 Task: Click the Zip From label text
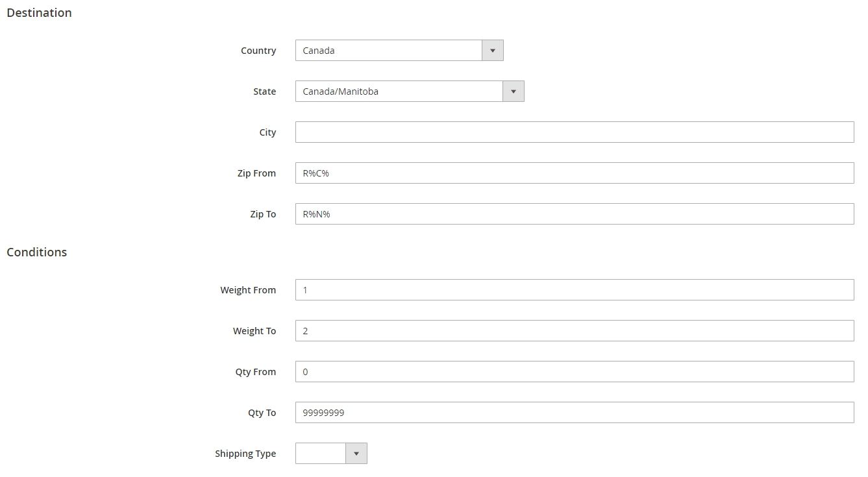(x=256, y=173)
